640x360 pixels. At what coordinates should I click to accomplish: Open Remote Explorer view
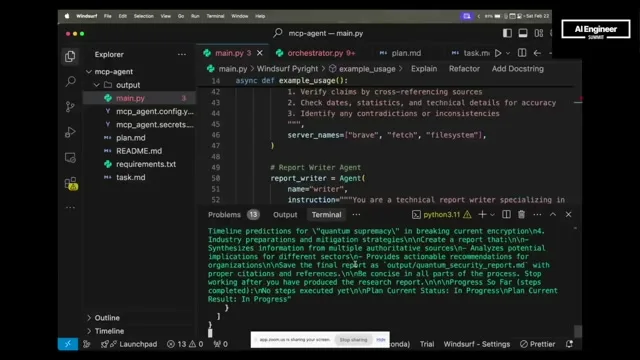(70, 158)
